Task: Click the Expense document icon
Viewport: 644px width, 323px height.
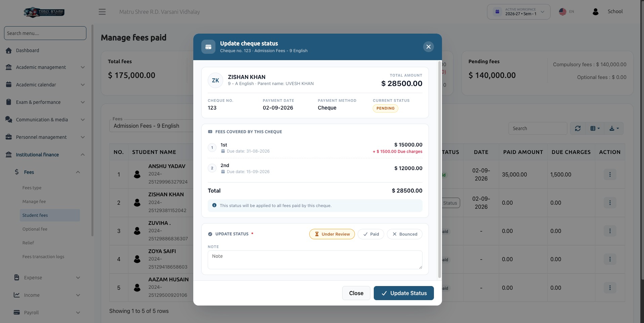Action: (x=17, y=277)
